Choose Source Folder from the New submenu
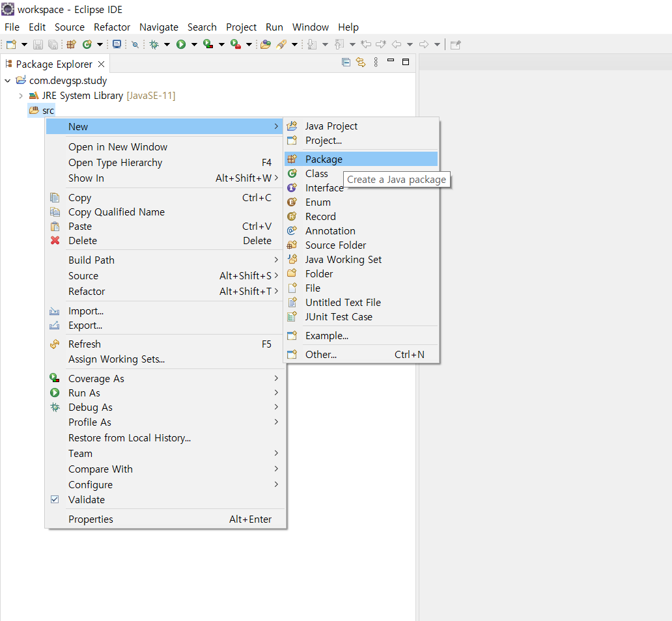Screen dimensions: 672x621 (361, 245)
